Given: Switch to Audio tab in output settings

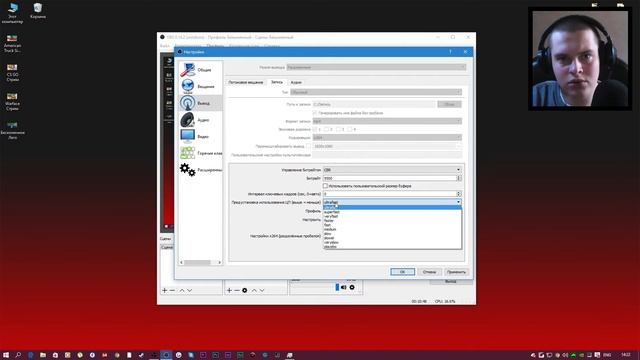Looking at the screenshot, I should (x=296, y=82).
